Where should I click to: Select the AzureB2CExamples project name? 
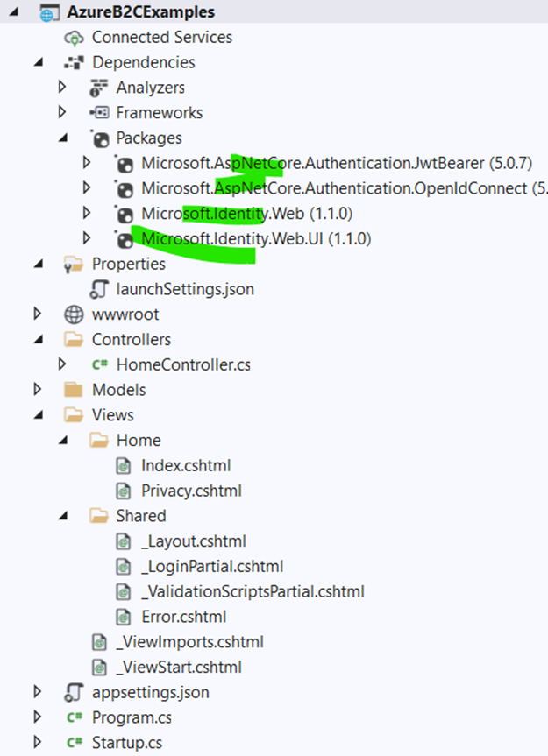click(x=141, y=12)
